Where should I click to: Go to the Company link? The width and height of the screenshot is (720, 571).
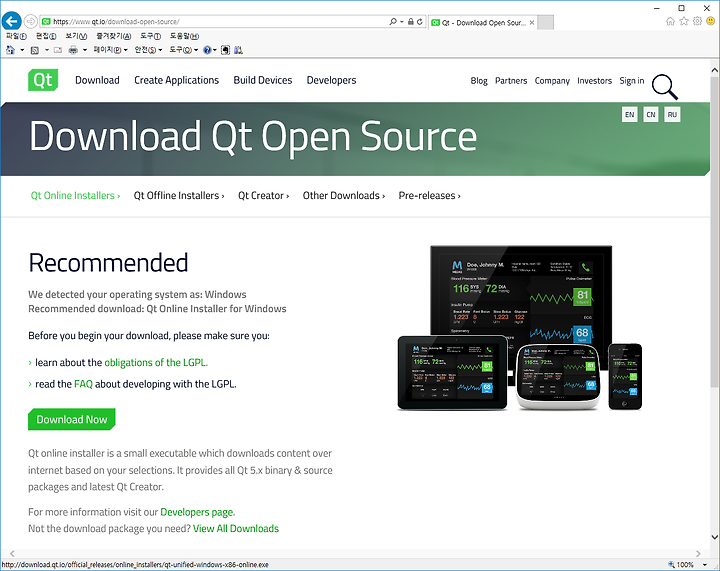552,81
